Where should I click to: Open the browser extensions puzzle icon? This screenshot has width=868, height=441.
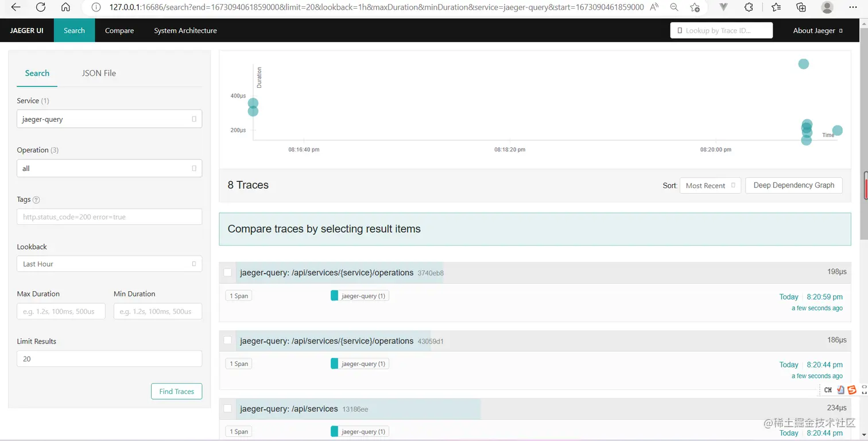(749, 7)
